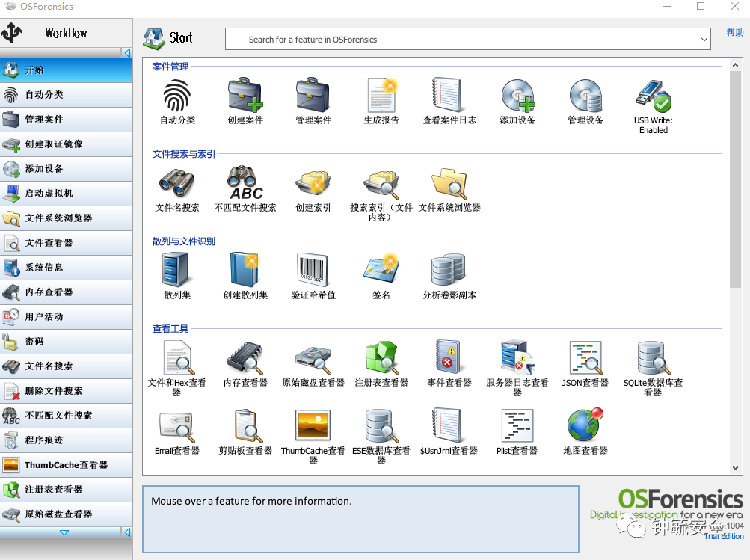This screenshot has width=750, height=560.
Task: Choose 启动虚拟机 in the sidebar
Action: coord(66,193)
